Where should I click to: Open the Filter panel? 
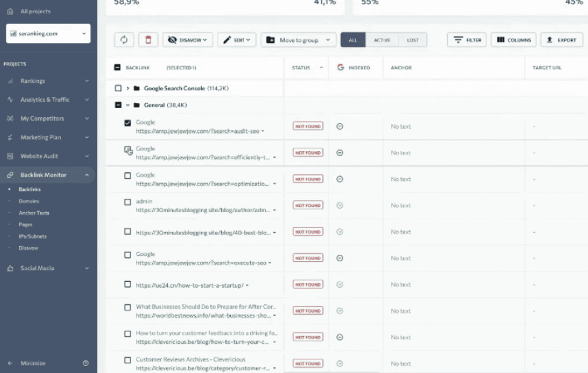coord(467,40)
